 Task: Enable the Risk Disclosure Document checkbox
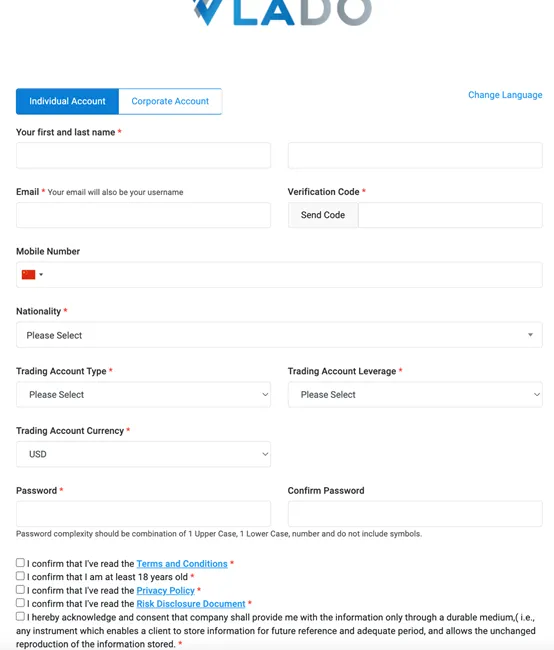pyautogui.click(x=20, y=602)
